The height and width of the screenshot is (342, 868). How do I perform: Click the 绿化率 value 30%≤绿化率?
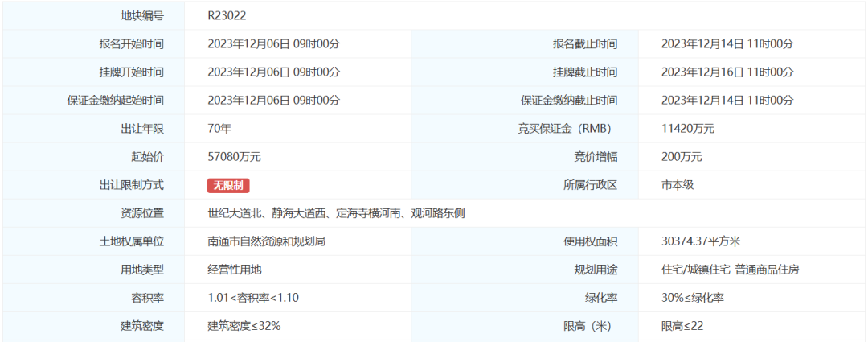pos(692,298)
